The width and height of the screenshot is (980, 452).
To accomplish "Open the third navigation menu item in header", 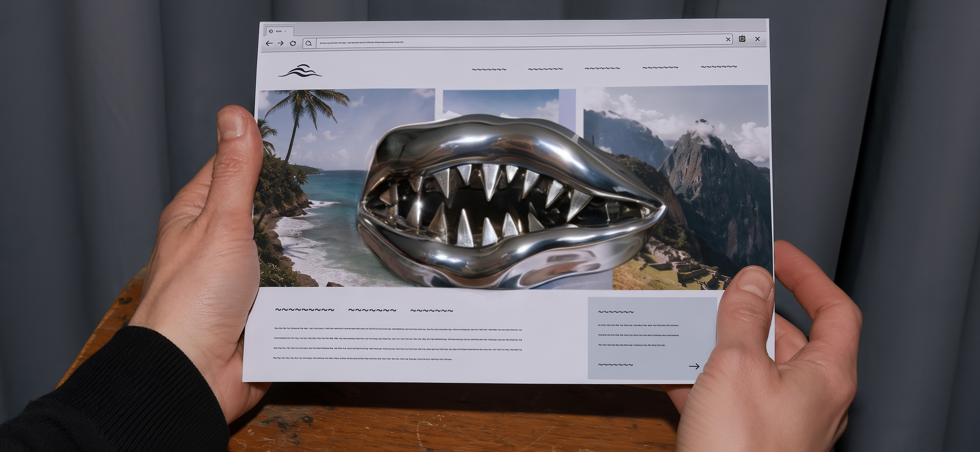I will click(602, 68).
